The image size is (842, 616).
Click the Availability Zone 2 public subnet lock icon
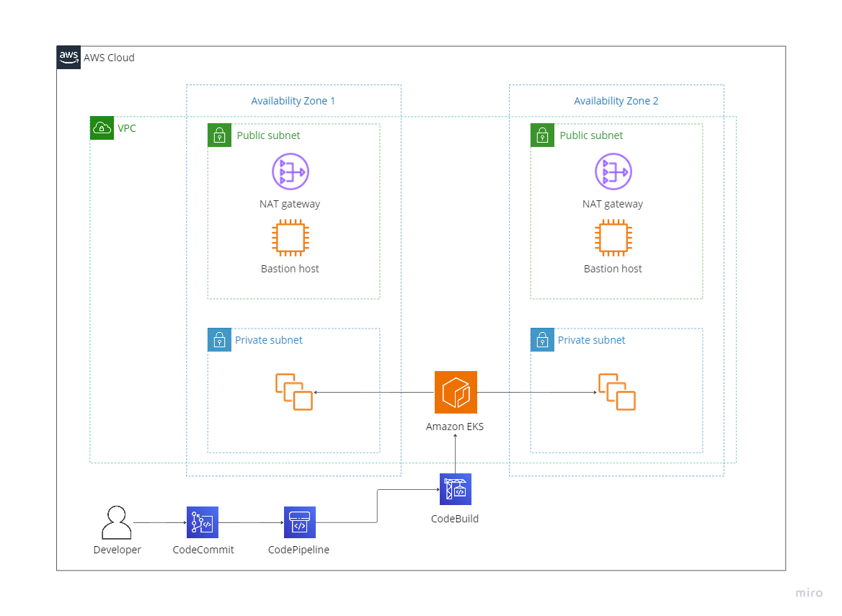[542, 135]
